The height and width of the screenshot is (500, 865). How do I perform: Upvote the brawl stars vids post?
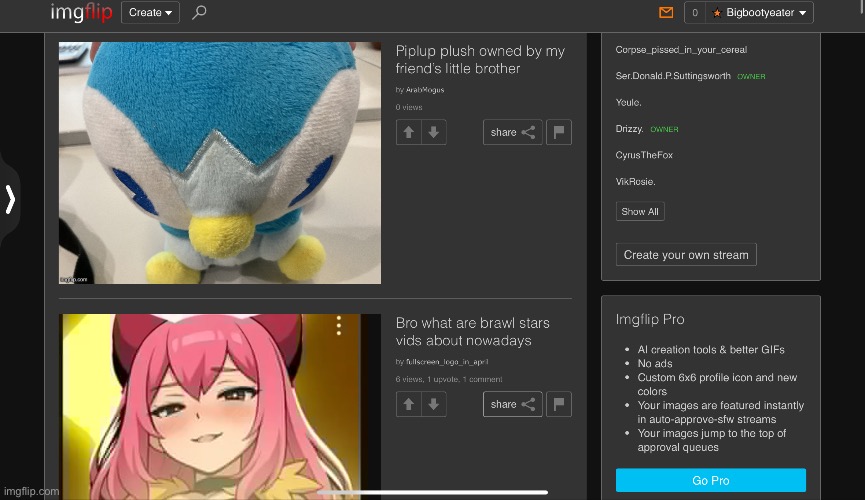point(408,404)
